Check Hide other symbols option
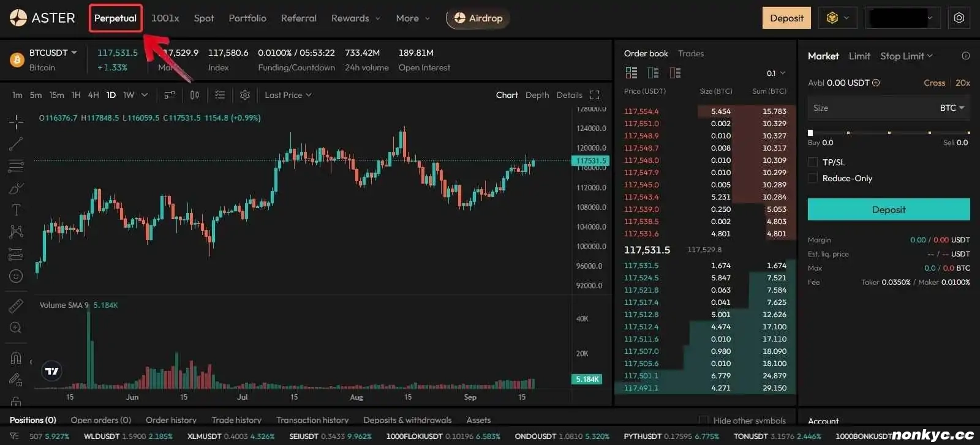 point(703,421)
